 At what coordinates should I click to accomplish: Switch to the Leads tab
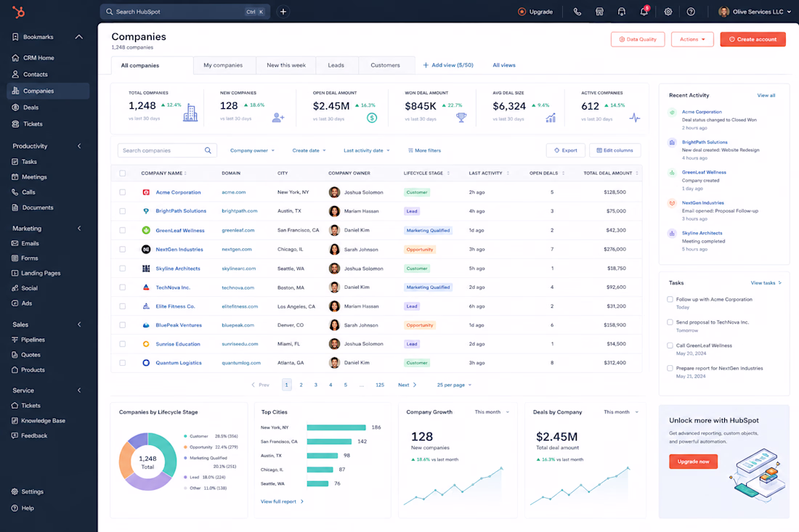(336, 65)
